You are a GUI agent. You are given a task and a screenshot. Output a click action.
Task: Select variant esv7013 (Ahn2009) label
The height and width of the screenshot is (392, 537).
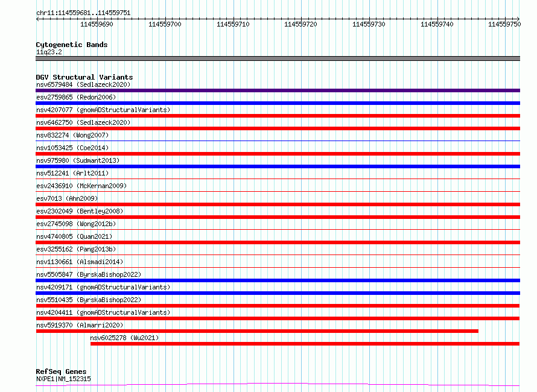(67, 198)
